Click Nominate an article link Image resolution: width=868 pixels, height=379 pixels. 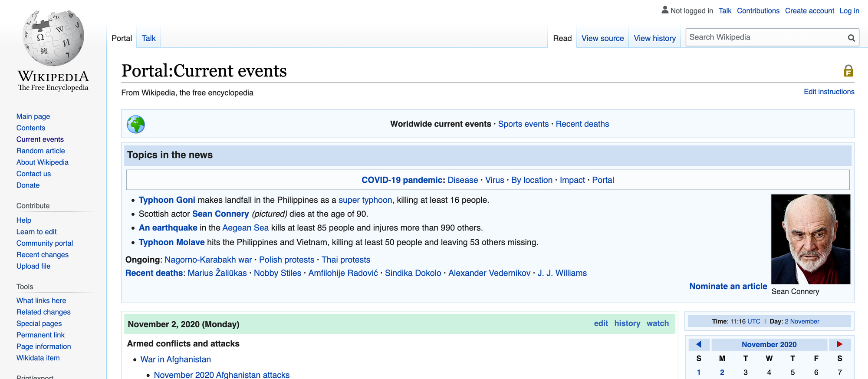(x=728, y=286)
